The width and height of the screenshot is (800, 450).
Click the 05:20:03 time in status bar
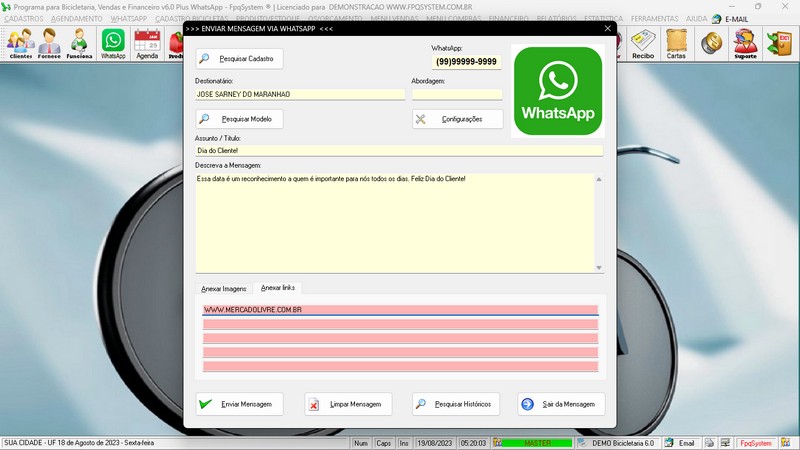473,443
